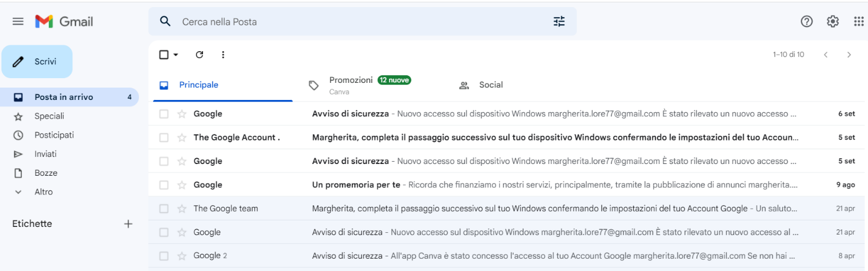Star the Un promemoria per te email
The height and width of the screenshot is (271, 868).
click(182, 185)
